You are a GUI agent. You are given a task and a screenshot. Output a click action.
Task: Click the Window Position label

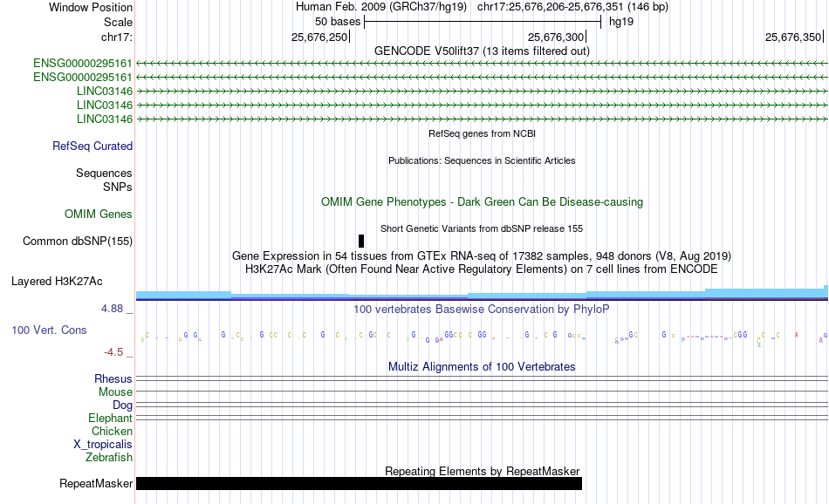91,7
